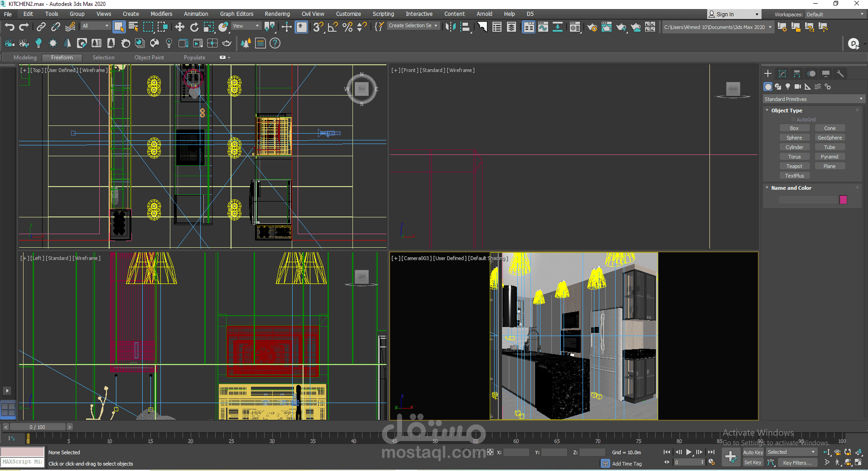Image resolution: width=868 pixels, height=471 pixels.
Task: Collapse the Object Type rollout
Action: [786, 111]
